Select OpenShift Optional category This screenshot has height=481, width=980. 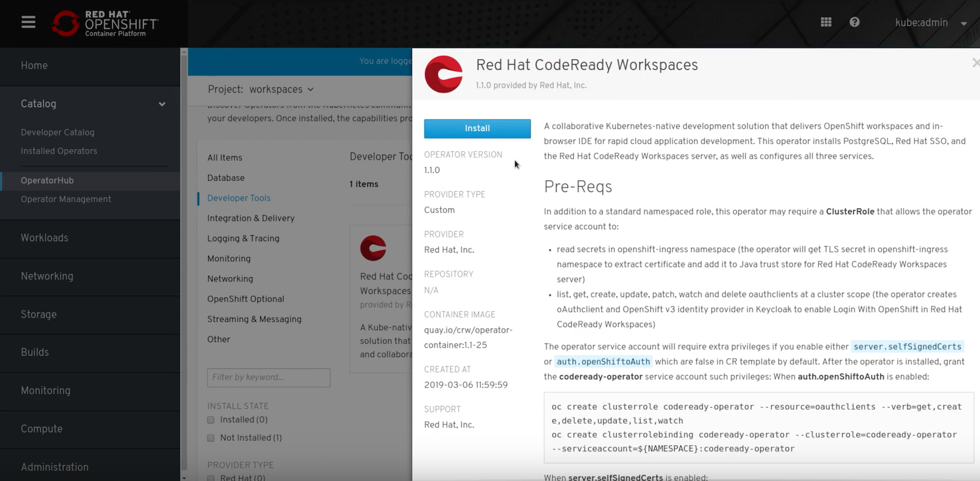point(246,299)
